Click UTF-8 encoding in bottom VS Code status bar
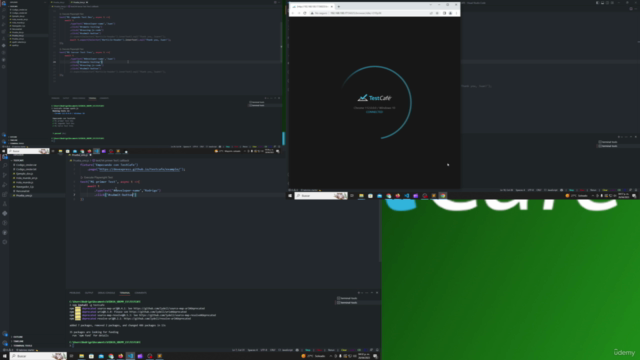640x360 pixels. tap(264, 350)
